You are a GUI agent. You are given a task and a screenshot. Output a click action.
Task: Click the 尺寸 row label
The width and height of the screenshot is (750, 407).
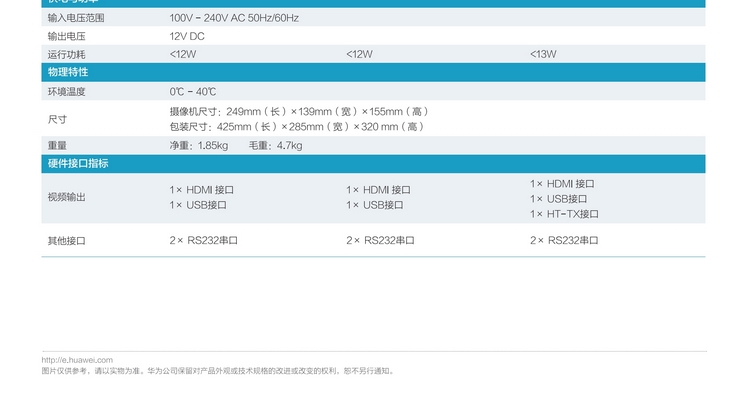57,119
